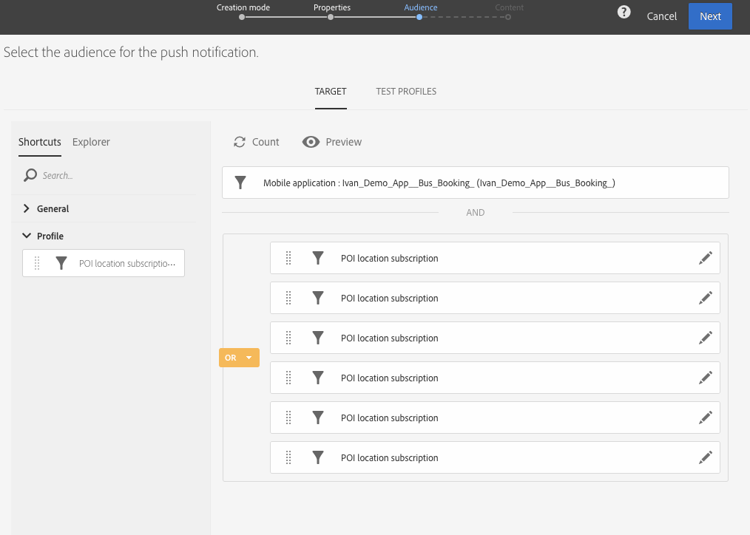Click the fifth POI rule funnel icon
This screenshot has height=535, width=750.
(x=318, y=418)
